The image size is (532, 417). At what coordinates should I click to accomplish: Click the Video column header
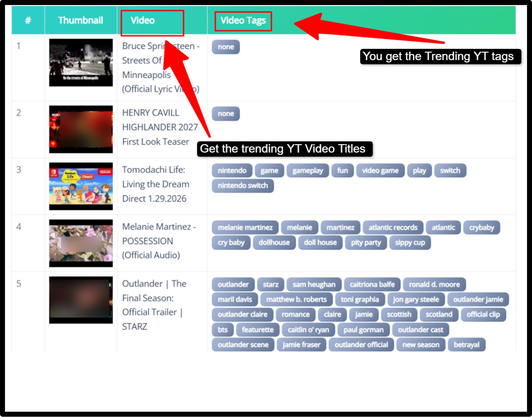(x=143, y=21)
